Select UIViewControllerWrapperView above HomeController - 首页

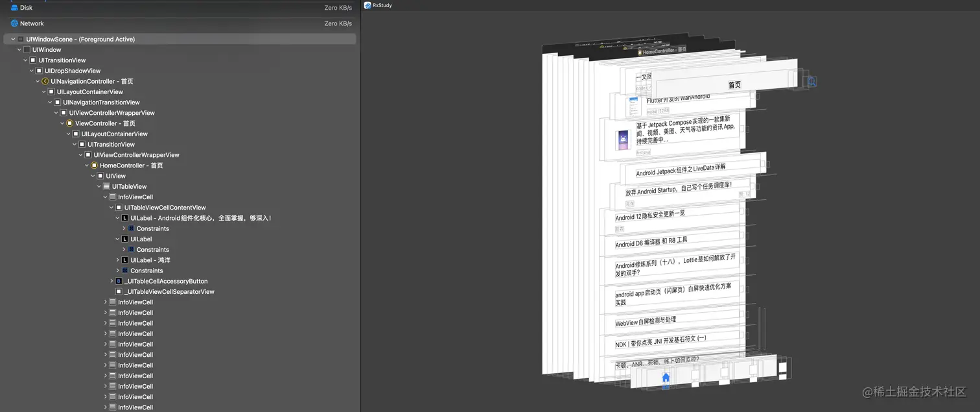click(x=137, y=155)
